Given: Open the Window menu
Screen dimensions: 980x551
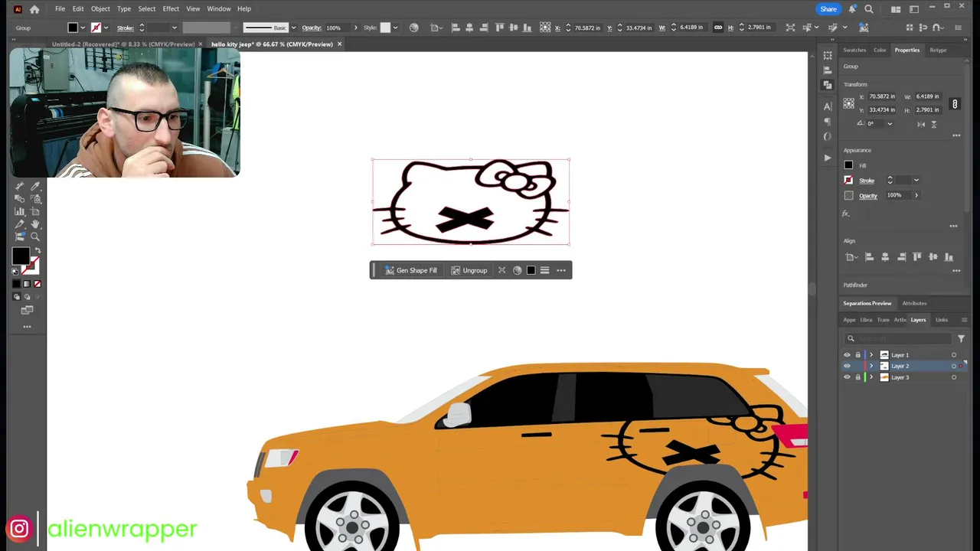Looking at the screenshot, I should click(219, 9).
